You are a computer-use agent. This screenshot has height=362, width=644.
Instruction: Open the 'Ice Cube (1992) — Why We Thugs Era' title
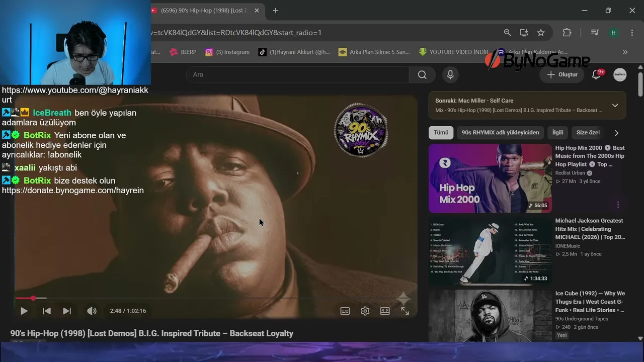(590, 302)
